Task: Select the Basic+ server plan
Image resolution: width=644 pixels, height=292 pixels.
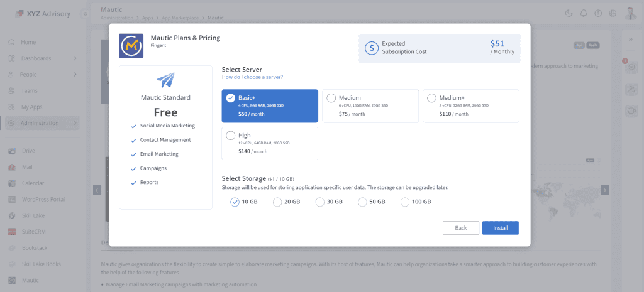Action: [x=270, y=105]
